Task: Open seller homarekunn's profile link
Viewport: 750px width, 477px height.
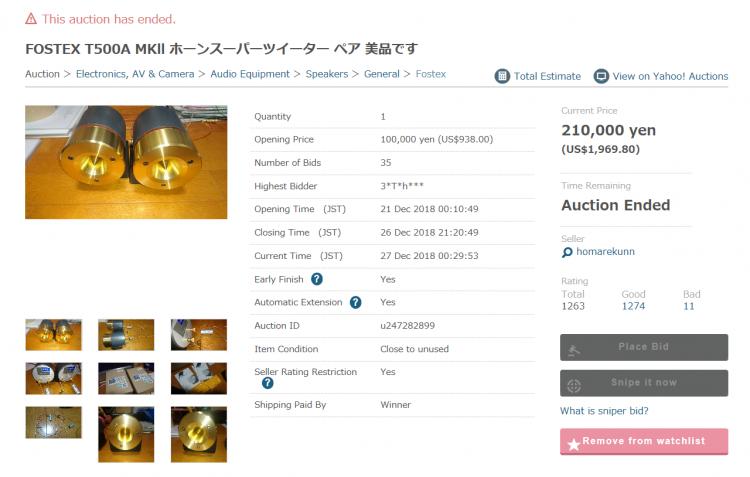Action: [x=605, y=252]
